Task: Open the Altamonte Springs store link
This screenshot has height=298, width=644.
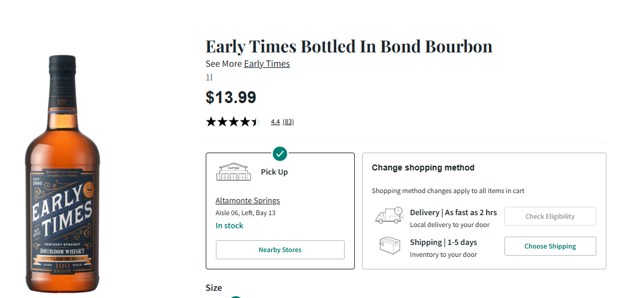Action: [247, 200]
